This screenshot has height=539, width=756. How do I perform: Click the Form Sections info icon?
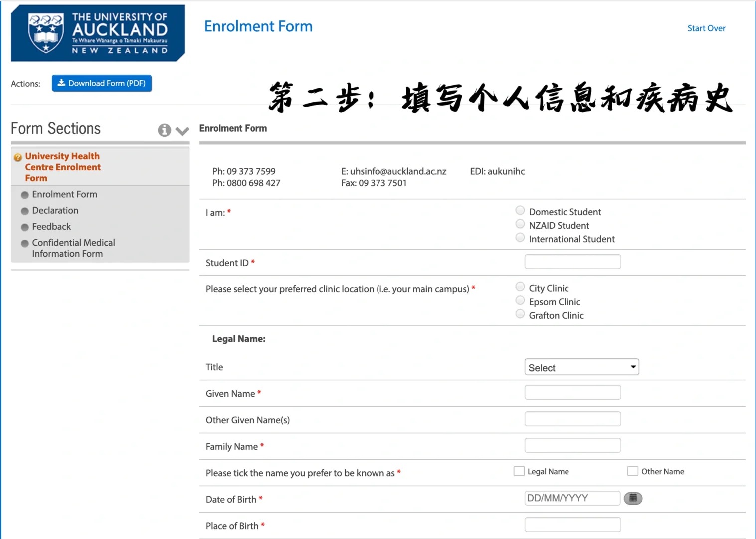(x=164, y=130)
